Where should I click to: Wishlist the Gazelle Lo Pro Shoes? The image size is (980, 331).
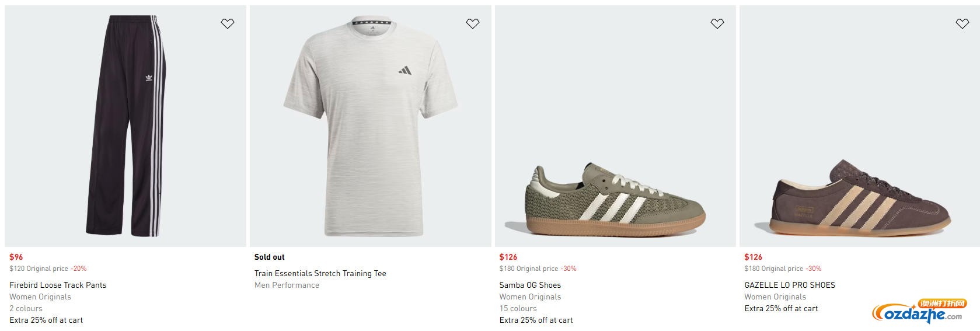(962, 23)
